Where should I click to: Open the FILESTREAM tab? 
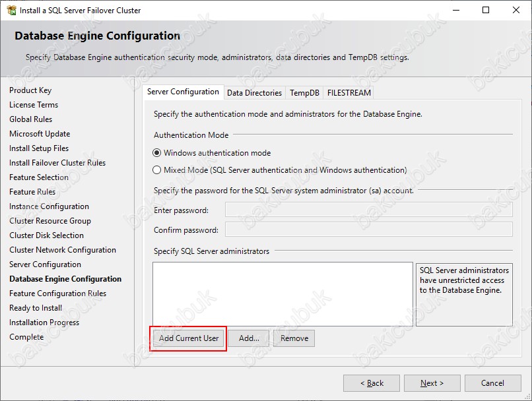[349, 93]
